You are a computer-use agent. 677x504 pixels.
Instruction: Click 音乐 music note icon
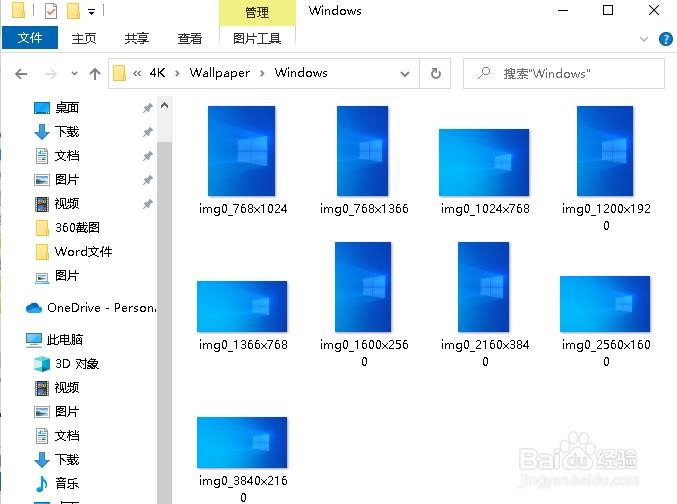pos(42,484)
